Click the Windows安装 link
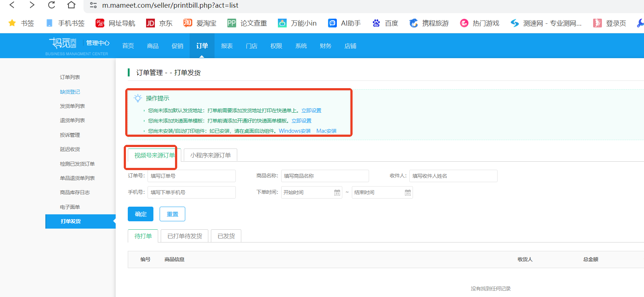 coord(295,131)
